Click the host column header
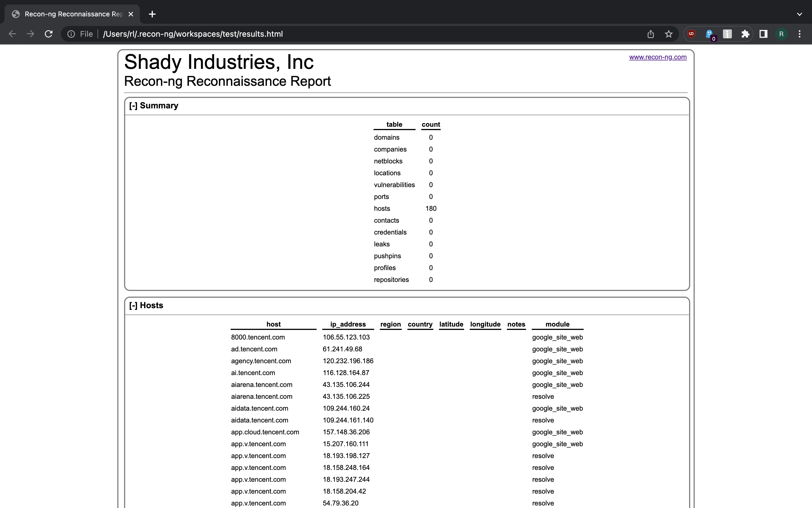The width and height of the screenshot is (812, 508). (x=273, y=324)
